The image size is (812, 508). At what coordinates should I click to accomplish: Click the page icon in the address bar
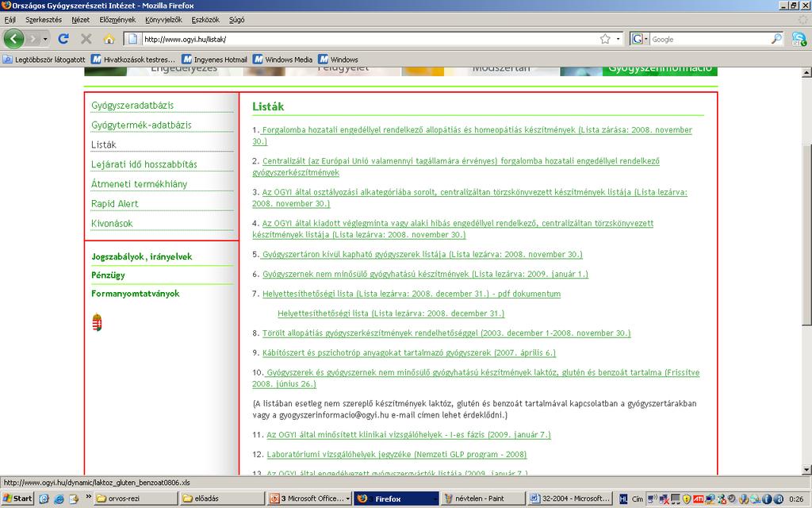click(132, 39)
